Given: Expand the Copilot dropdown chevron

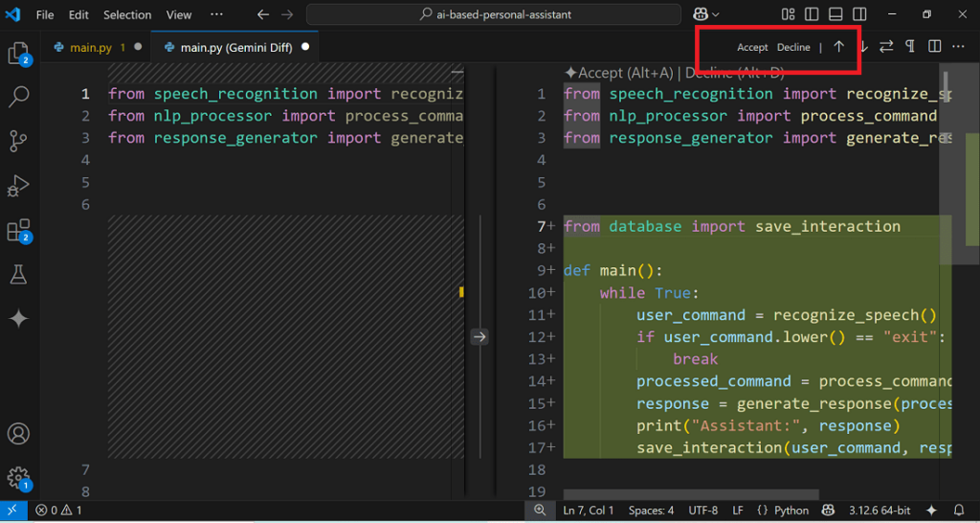Looking at the screenshot, I should (x=716, y=14).
